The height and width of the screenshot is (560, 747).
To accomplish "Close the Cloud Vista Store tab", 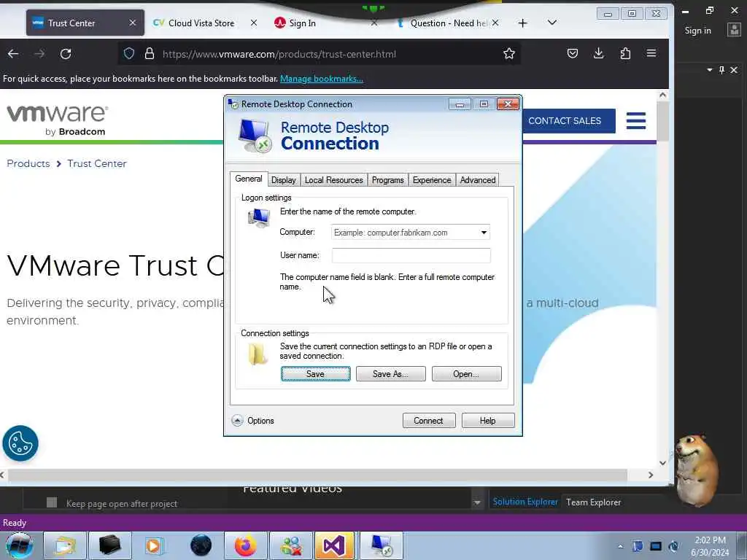I will click(x=253, y=23).
